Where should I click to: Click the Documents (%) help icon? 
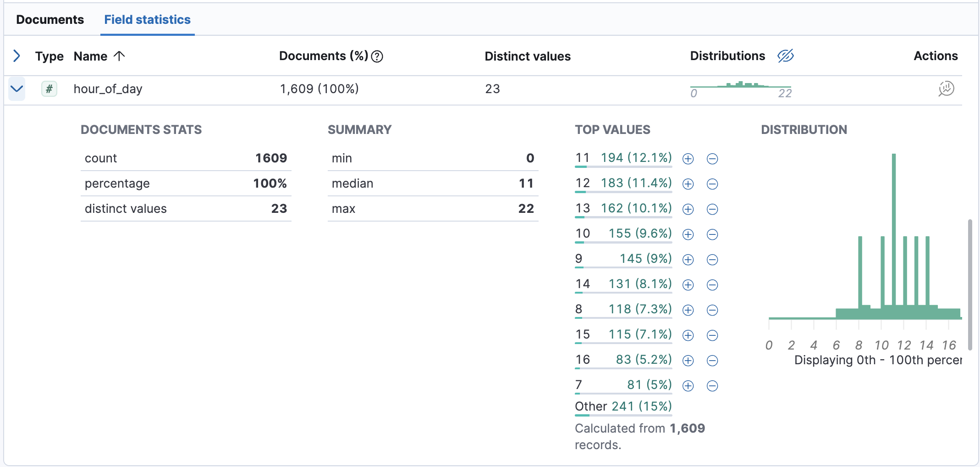tap(376, 56)
